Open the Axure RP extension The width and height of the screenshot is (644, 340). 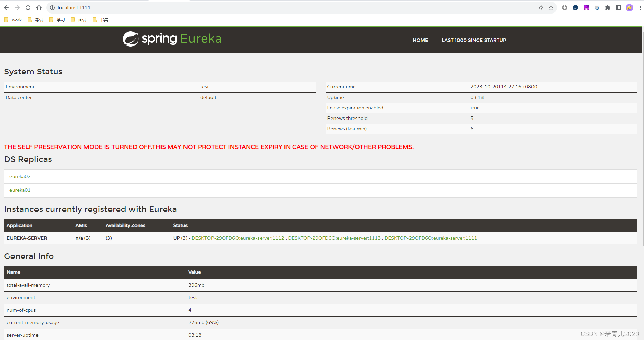tap(586, 8)
